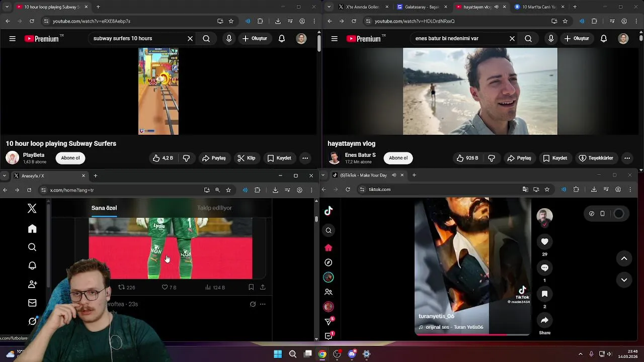Mute the TikTok tab via its speaker icon
The height and width of the screenshot is (362, 644).
394,175
